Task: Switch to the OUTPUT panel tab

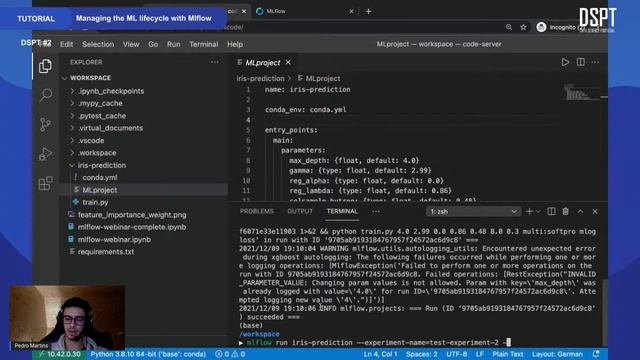Action: tap(300, 211)
